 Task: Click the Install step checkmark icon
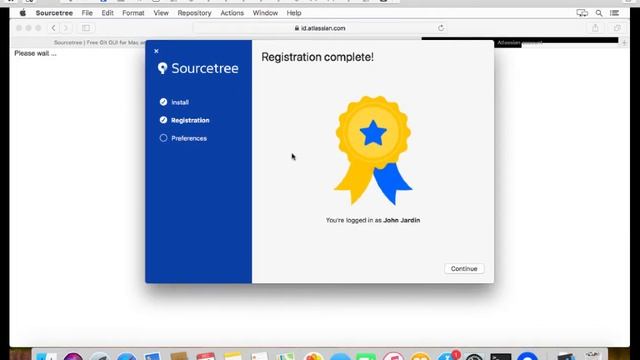(x=163, y=102)
